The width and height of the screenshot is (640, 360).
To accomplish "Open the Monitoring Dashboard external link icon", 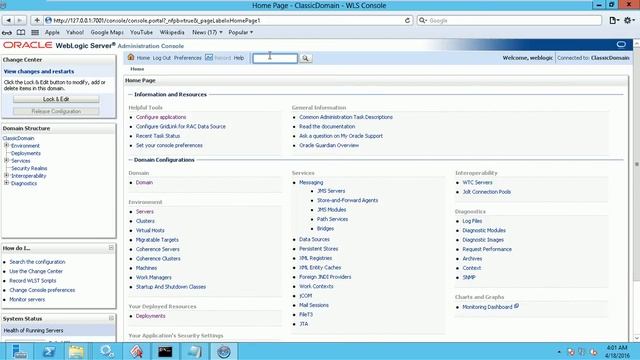I will click(516, 306).
